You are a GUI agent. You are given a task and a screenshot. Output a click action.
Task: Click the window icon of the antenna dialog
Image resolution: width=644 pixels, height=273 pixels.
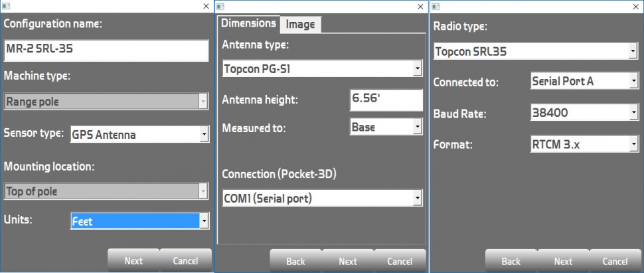(221, 6)
